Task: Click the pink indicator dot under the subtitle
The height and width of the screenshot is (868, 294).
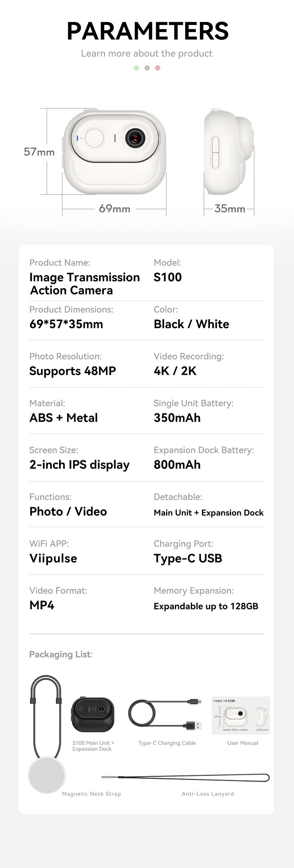Action: point(158,68)
